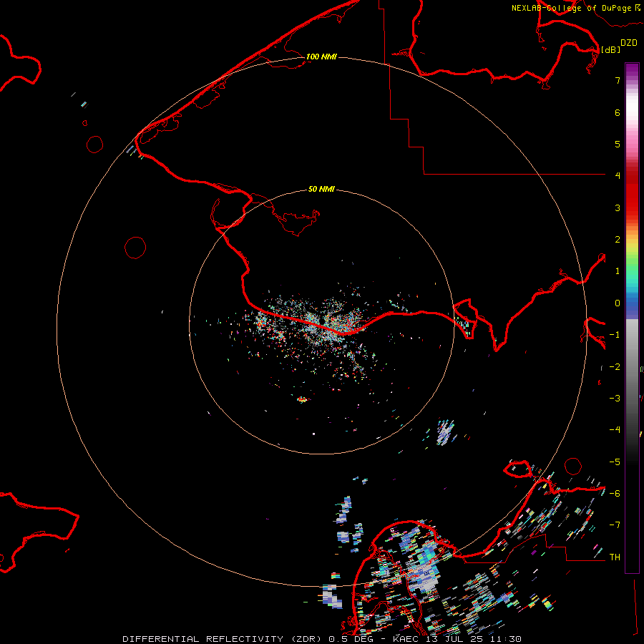Click the 13 JUL 25 date text
Image resolution: width=644 pixels, height=644 pixels.
(454, 639)
